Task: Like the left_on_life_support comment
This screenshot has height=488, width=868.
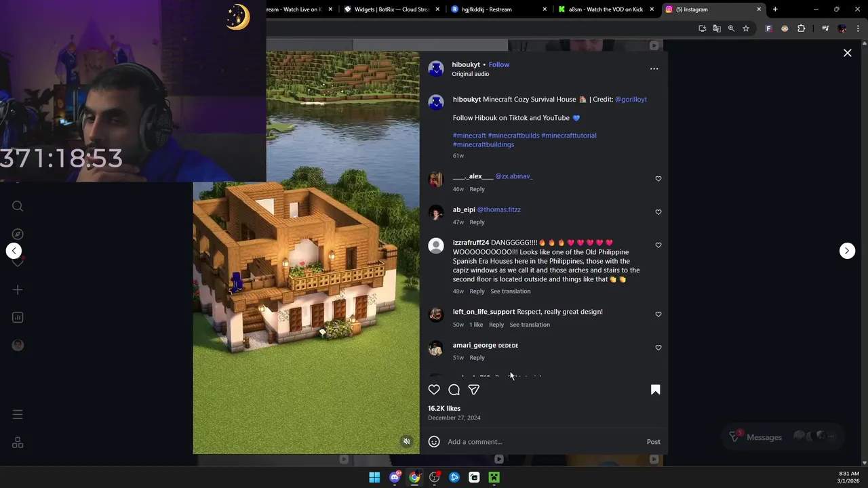Action: point(658,314)
